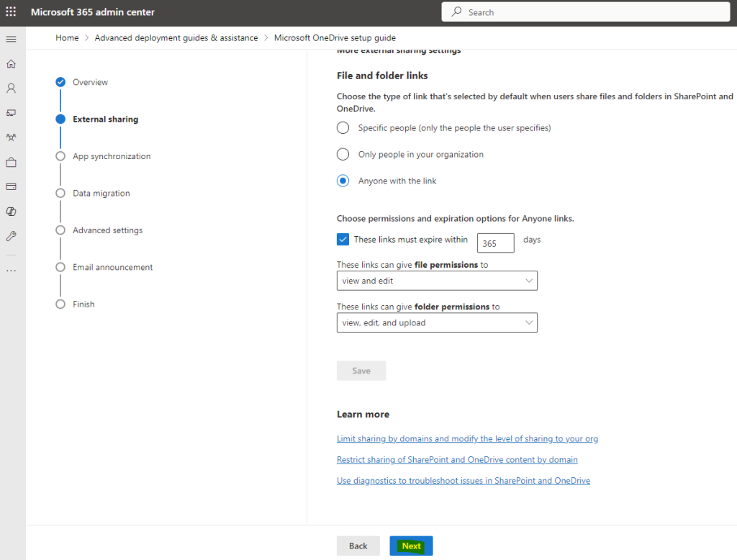Select the External sharing step
The height and width of the screenshot is (560, 737).
click(105, 119)
